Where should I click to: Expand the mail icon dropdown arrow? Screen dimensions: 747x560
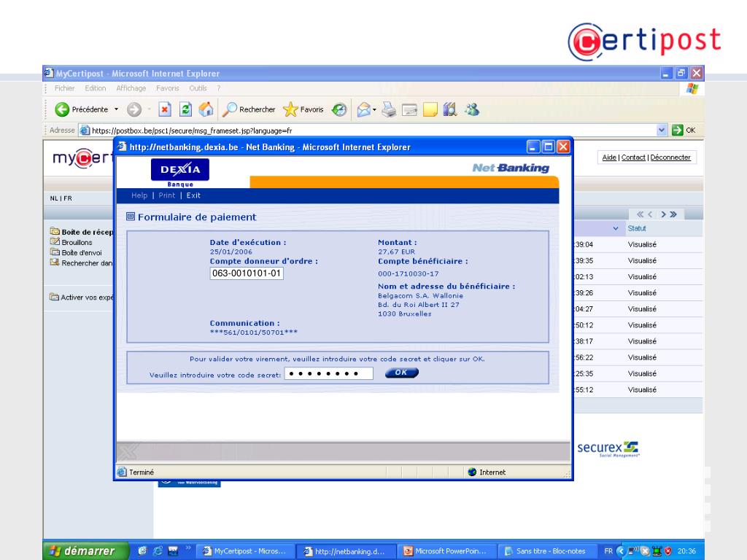[x=374, y=110]
